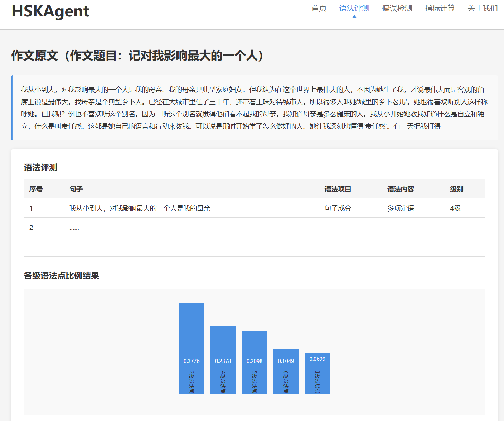The width and height of the screenshot is (504, 421).
Task: Go to the 关于我们 page
Action: [x=482, y=8]
